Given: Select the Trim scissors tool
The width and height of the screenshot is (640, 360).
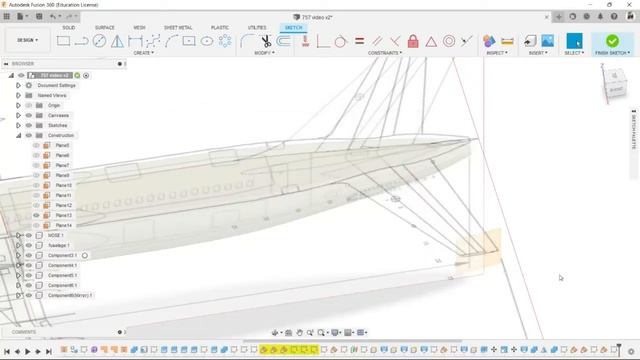Looking at the screenshot, I should click(x=266, y=41).
